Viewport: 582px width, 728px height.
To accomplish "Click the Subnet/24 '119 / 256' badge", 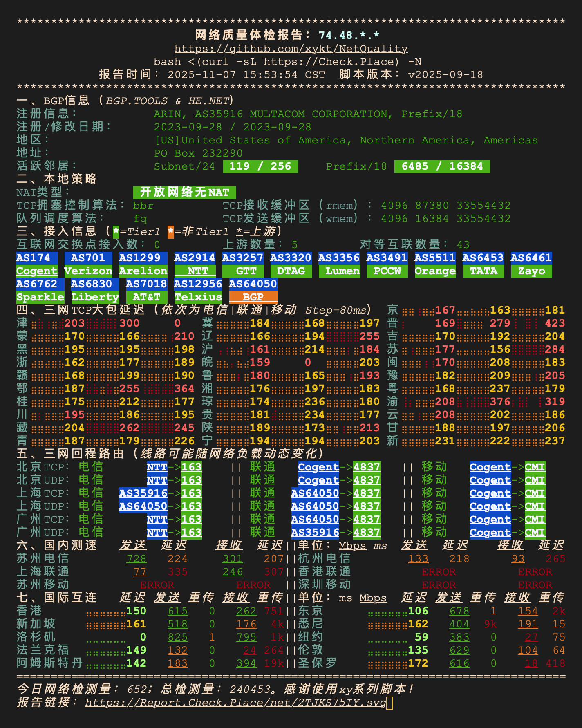I will [x=260, y=166].
